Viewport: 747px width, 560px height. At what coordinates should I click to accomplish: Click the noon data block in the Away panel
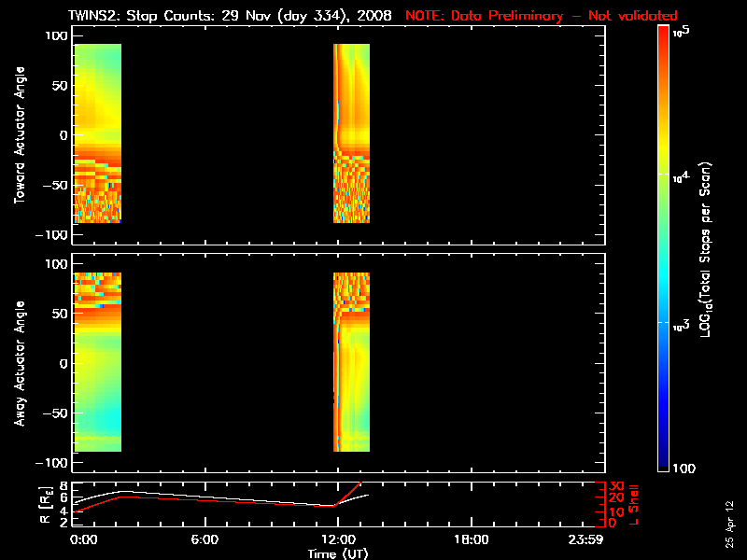coord(352,362)
